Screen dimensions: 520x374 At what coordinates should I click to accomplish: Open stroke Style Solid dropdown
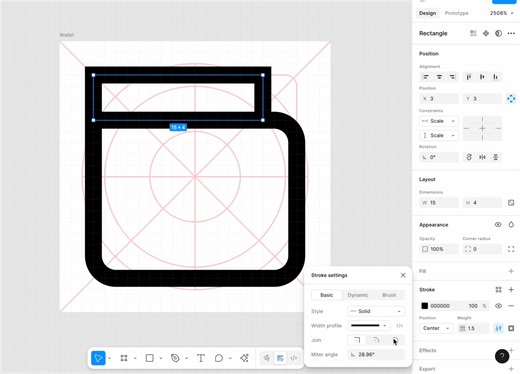[376, 311]
